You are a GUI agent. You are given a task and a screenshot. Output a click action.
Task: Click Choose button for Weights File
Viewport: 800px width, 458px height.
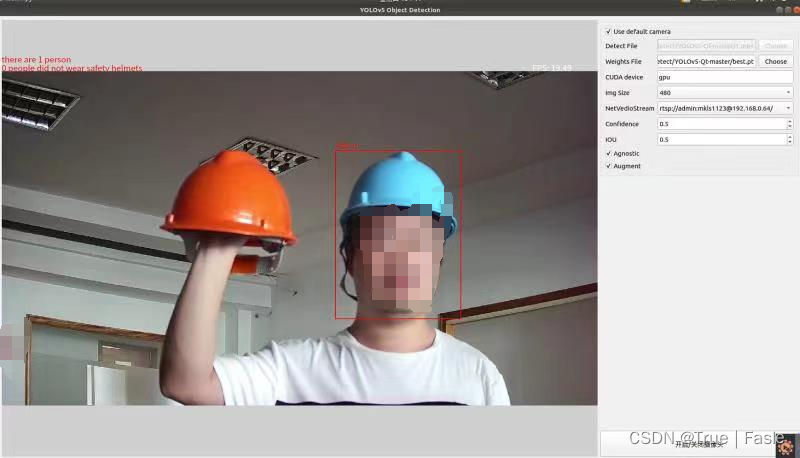click(x=776, y=61)
